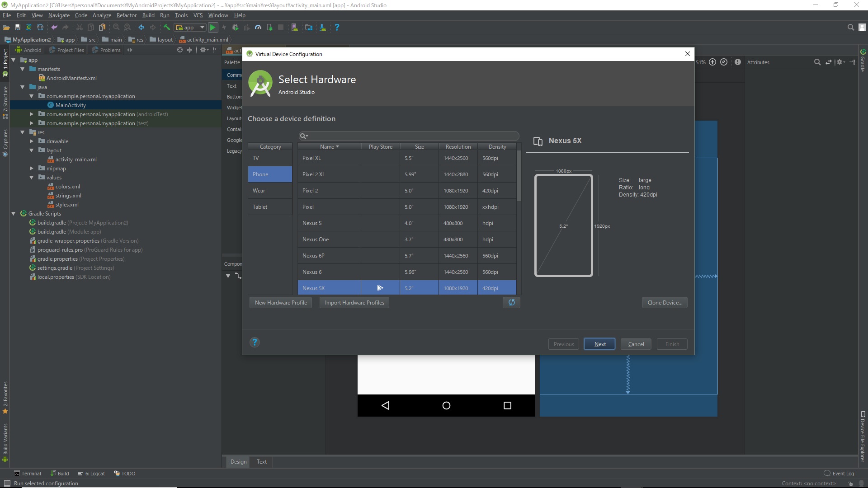Click the Cut scissors icon

pyautogui.click(x=80, y=28)
